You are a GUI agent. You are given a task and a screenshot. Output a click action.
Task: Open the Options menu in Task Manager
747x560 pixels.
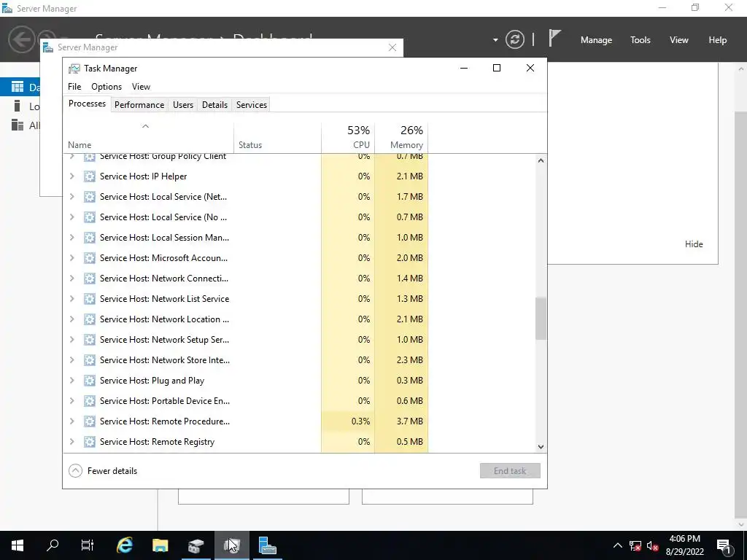[x=107, y=87]
